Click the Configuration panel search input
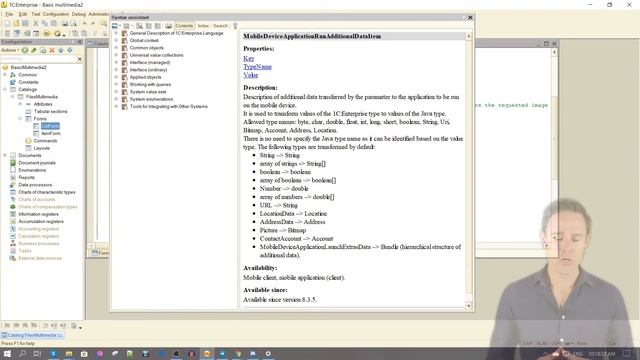 tap(39, 59)
